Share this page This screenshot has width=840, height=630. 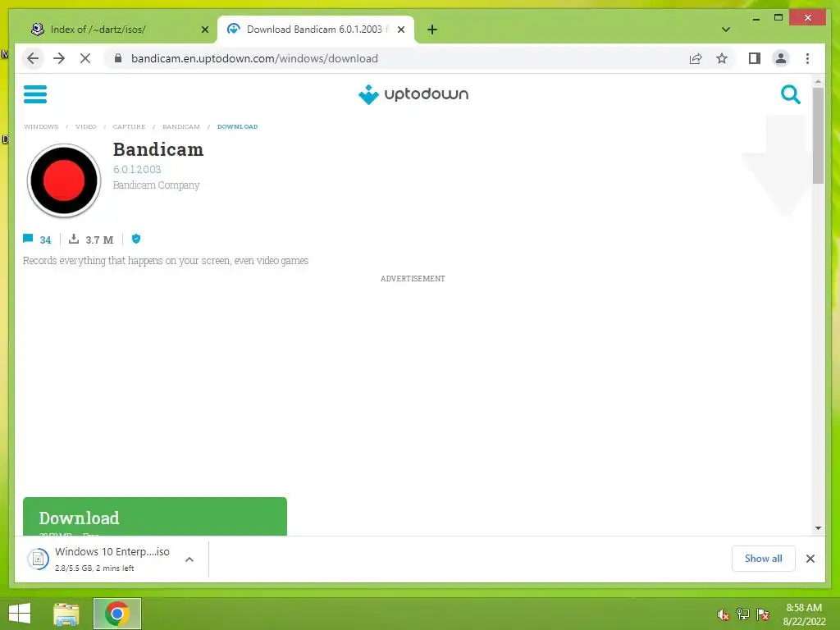click(x=696, y=58)
